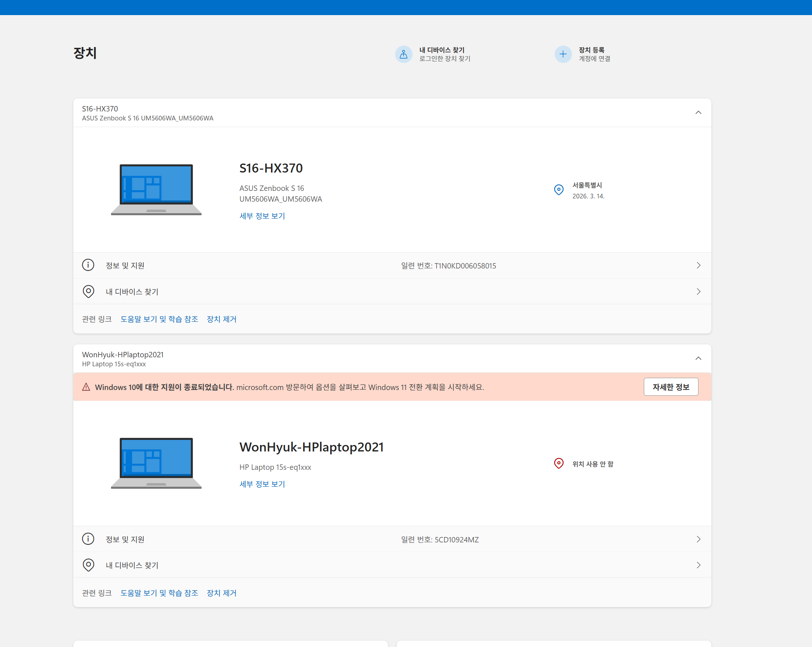Click the 내 디바이스 찾기 label under WonHyuk-HPlaptop2021
This screenshot has width=812, height=647.
point(132,566)
